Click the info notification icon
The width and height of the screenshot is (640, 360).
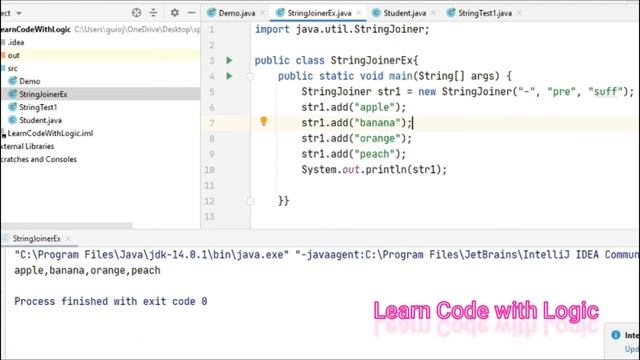[x=616, y=335]
